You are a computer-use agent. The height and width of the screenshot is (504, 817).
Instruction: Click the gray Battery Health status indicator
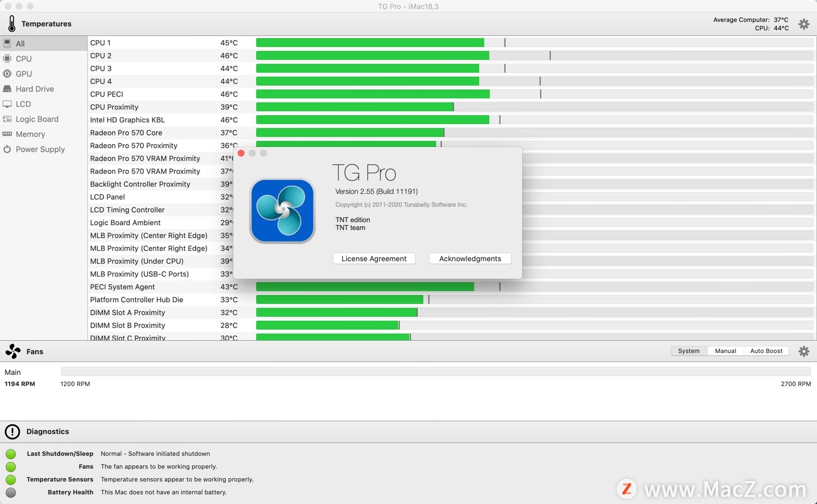click(11, 492)
